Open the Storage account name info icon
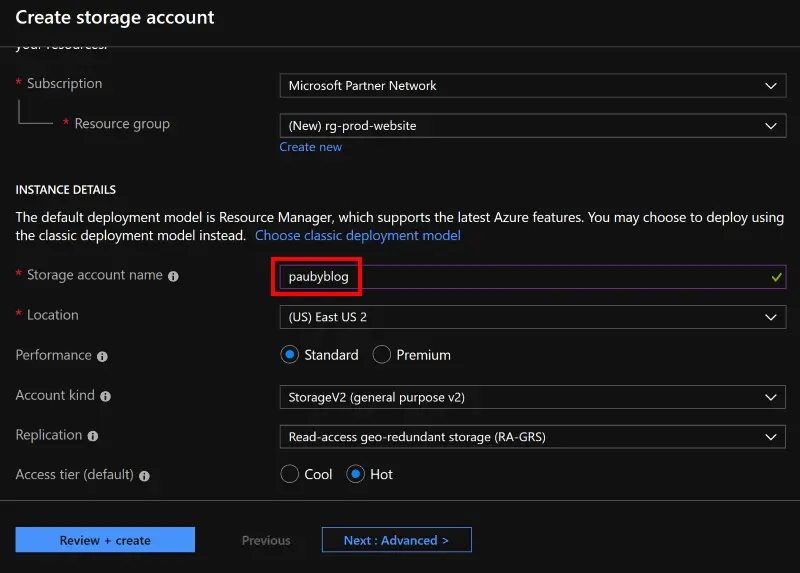The height and width of the screenshot is (573, 800). [173, 276]
